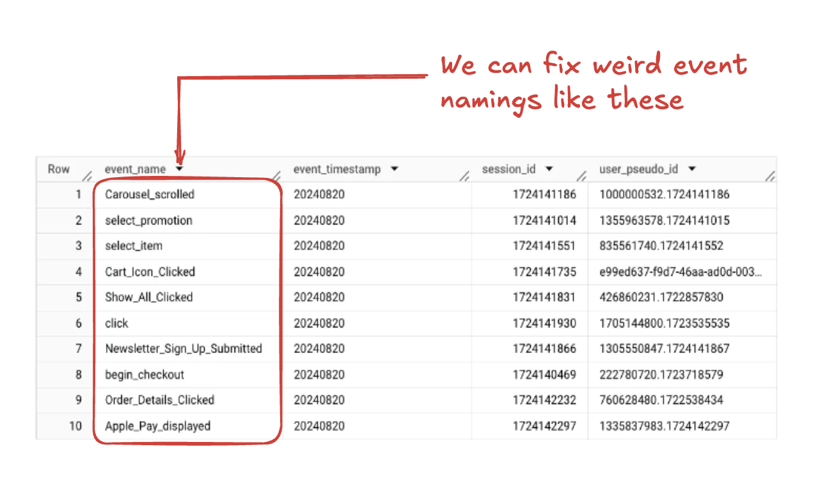Viewport: 825px width, 504px height.
Task: Click session_id value 1724141551
Action: tap(544, 246)
